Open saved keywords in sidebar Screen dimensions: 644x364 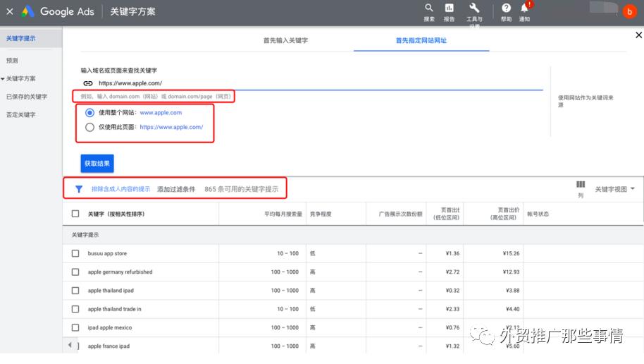[27, 97]
